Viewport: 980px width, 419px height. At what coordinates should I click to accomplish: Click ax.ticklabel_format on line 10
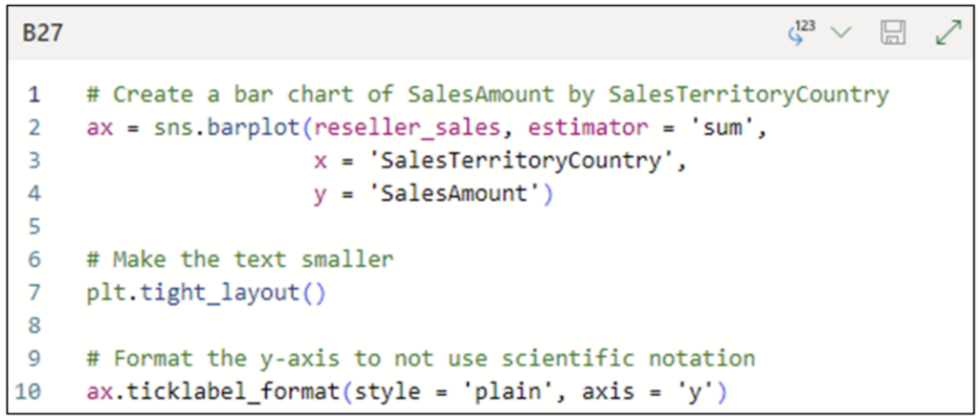[213, 392]
